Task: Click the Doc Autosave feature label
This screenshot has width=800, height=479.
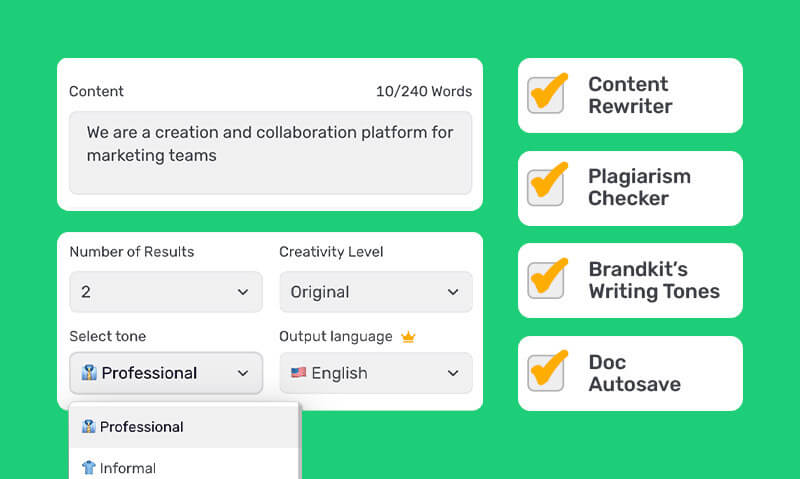Action: [634, 372]
